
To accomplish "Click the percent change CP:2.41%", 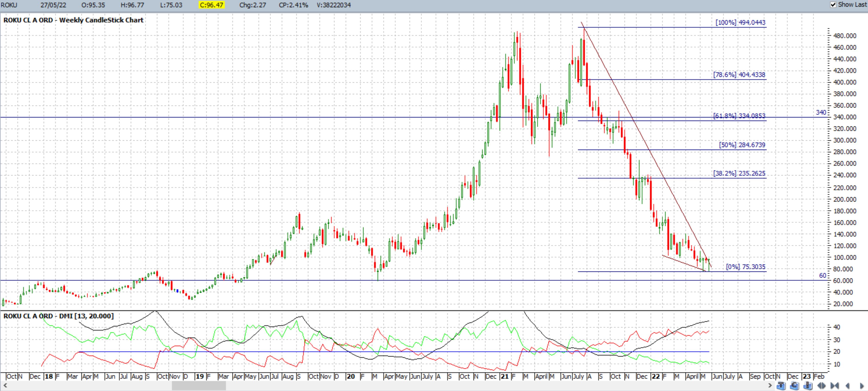I will click(293, 5).
